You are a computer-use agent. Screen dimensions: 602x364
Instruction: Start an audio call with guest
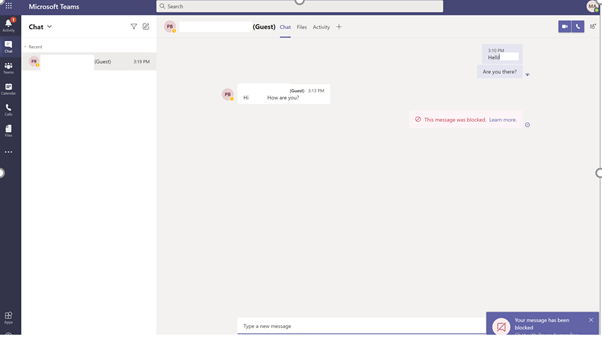coord(578,26)
